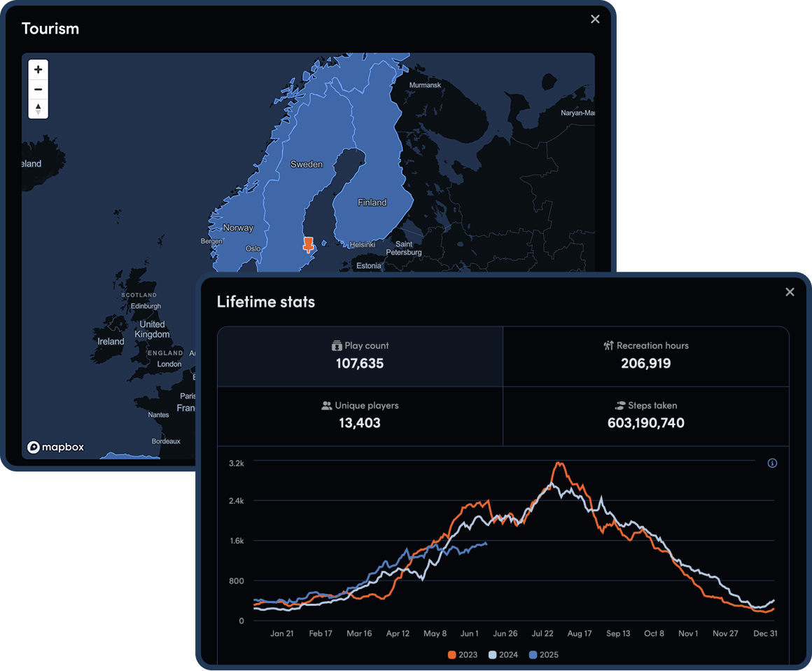Click the Play count treasure chest icon
812x671 pixels.
coord(337,346)
